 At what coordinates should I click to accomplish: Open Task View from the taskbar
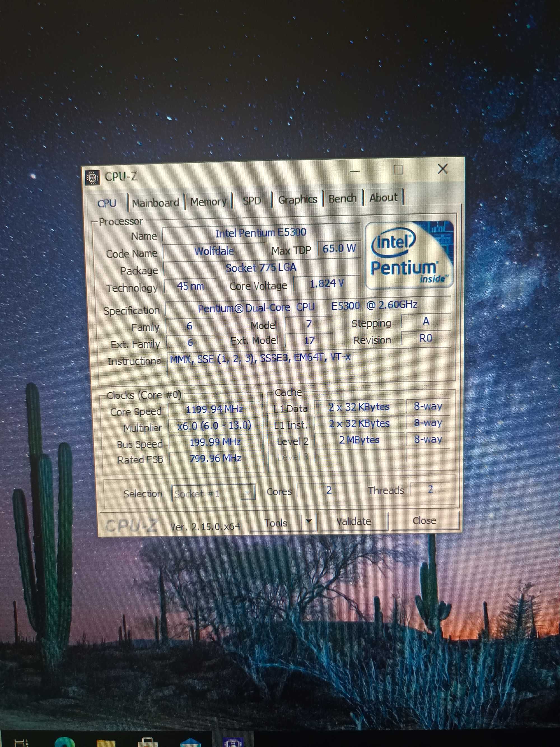pyautogui.click(x=21, y=743)
